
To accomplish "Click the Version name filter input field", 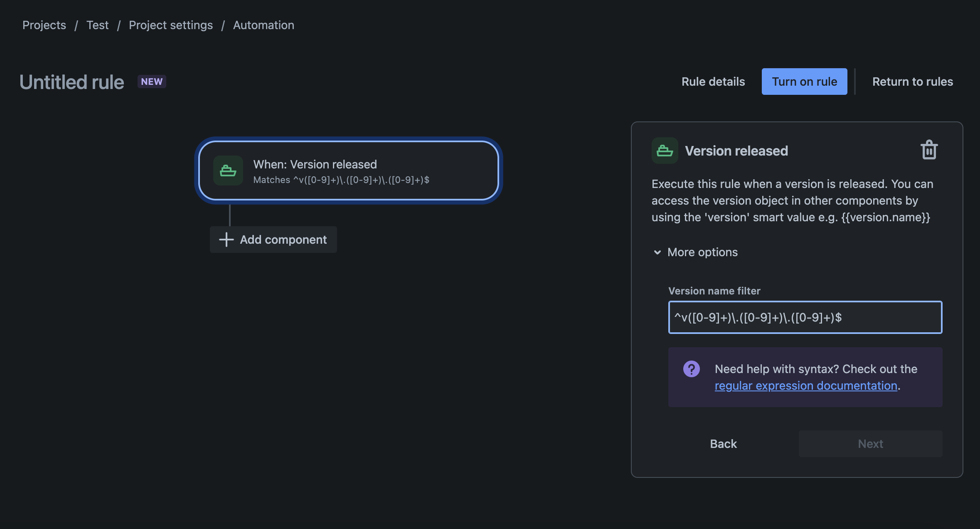I will tap(805, 316).
